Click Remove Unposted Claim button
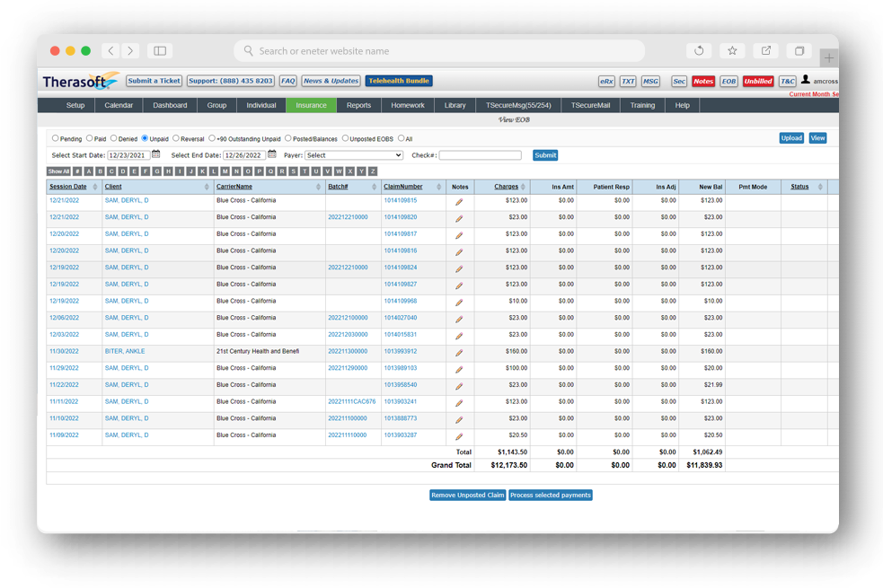883x588 pixels. point(467,496)
